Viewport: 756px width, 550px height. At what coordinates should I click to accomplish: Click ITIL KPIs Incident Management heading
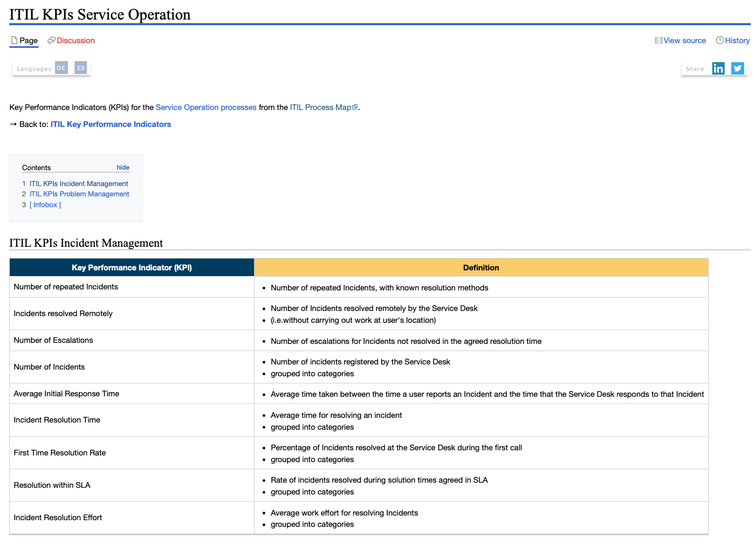(x=86, y=243)
